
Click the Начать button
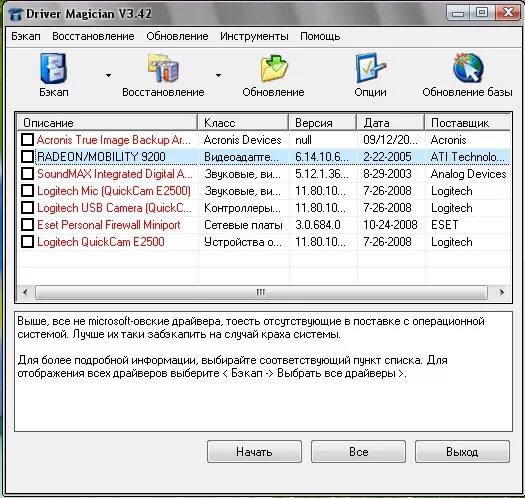254,452
